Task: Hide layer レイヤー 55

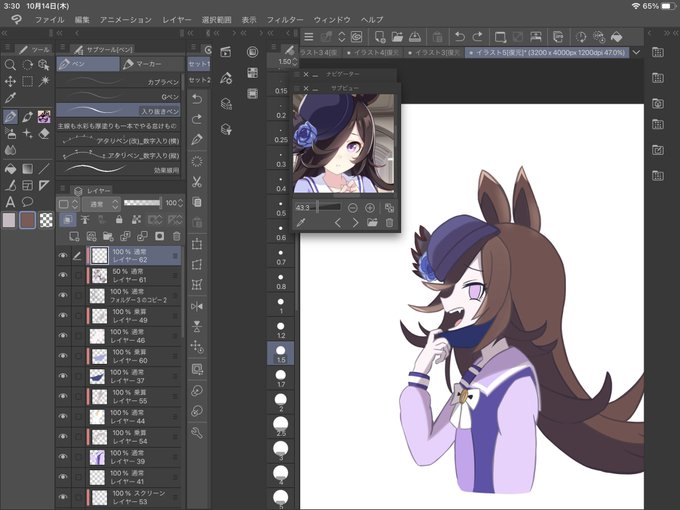Action: 63,396
